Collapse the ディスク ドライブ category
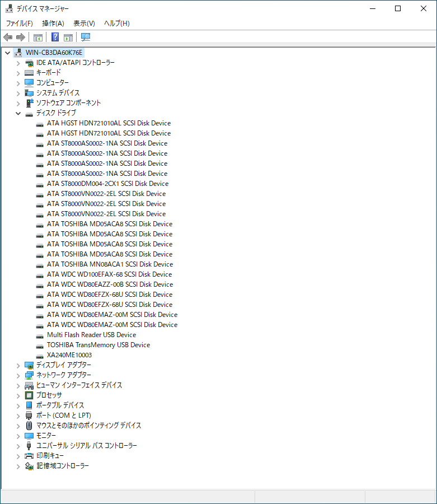The height and width of the screenshot is (504, 437). (x=18, y=113)
